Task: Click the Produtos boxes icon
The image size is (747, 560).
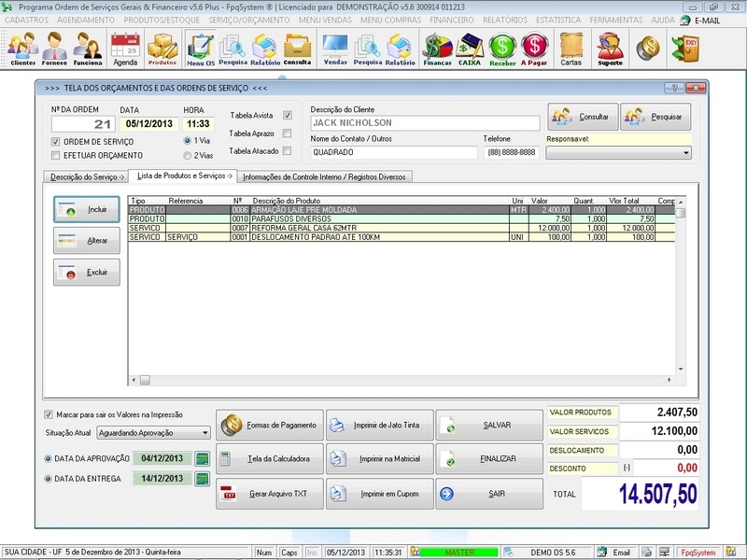Action: coord(162,49)
